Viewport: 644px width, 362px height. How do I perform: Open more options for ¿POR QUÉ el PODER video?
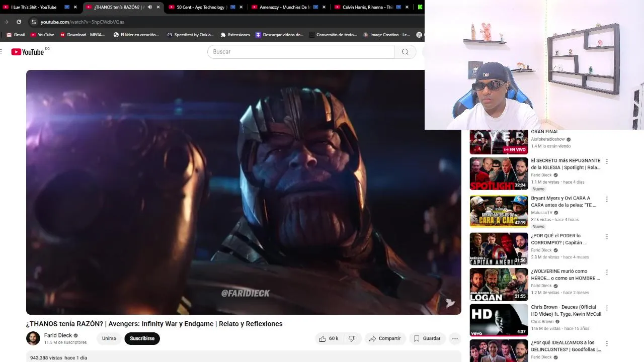coord(607,236)
